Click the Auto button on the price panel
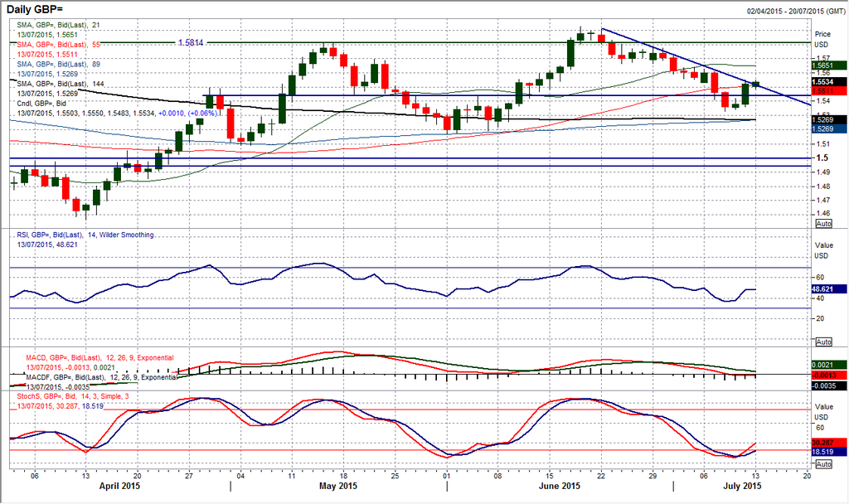The width and height of the screenshot is (849, 504). click(823, 224)
